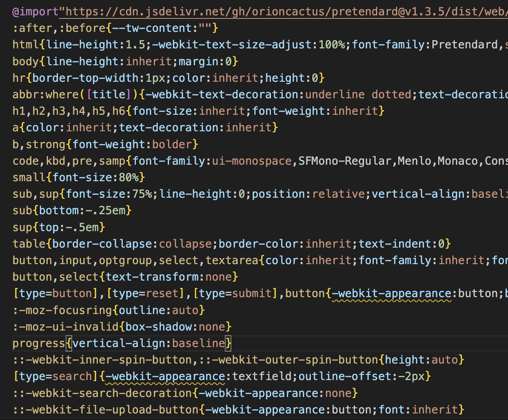Click the h1 selector in heading rule
The width and height of the screenshot is (508, 420).
pyautogui.click(x=18, y=111)
